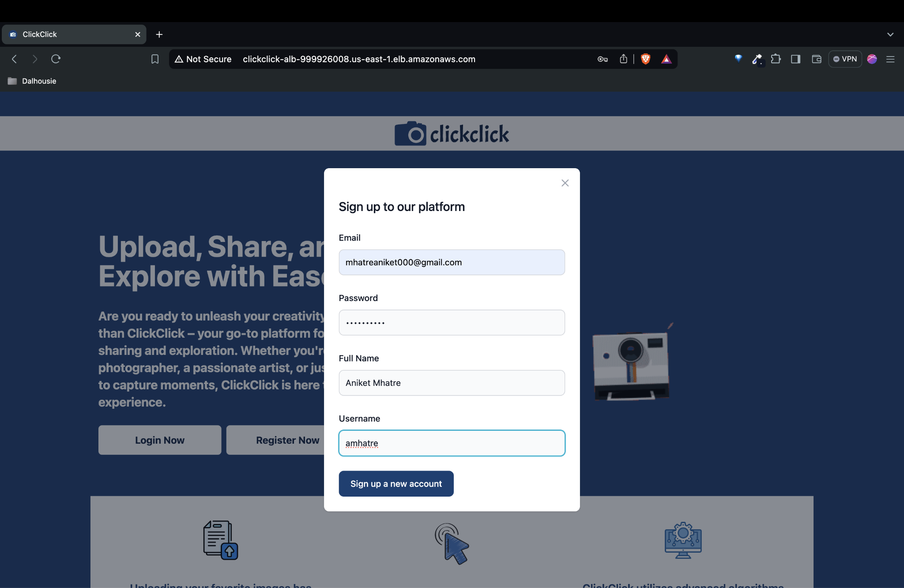Close the sign up dialog
Image resolution: width=904 pixels, height=588 pixels.
[565, 183]
